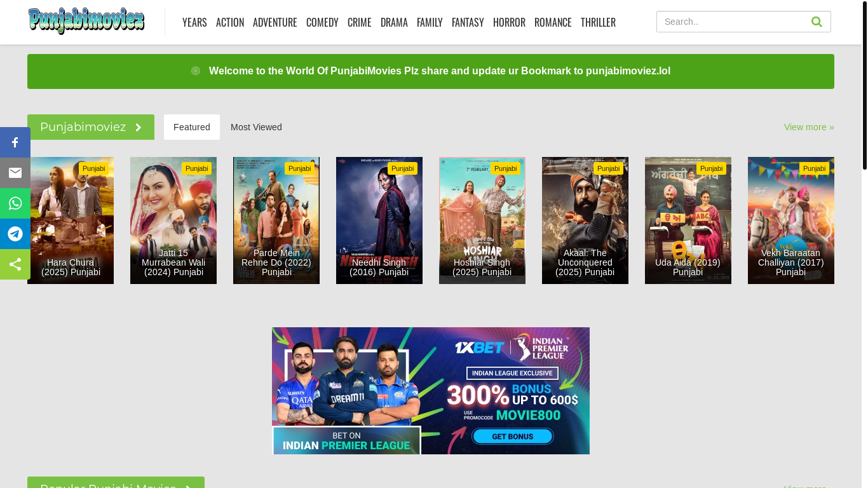Browse the COMEDY genre
This screenshot has width=868, height=488.
point(322,22)
